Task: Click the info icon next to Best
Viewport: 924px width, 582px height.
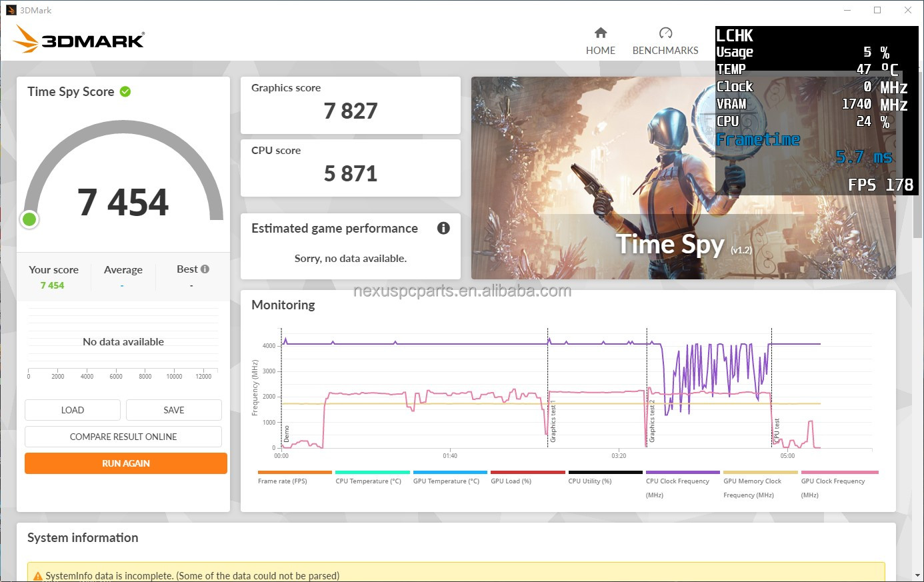Action: (205, 269)
